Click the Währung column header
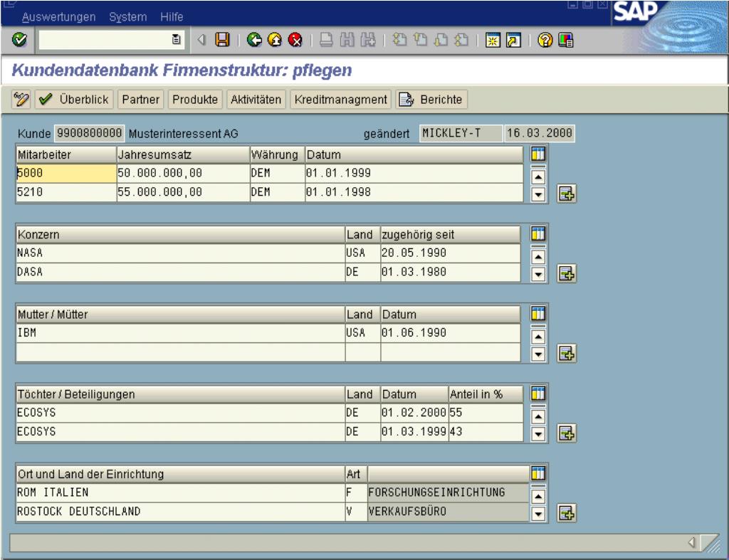The width and height of the screenshot is (729, 560). (277, 154)
